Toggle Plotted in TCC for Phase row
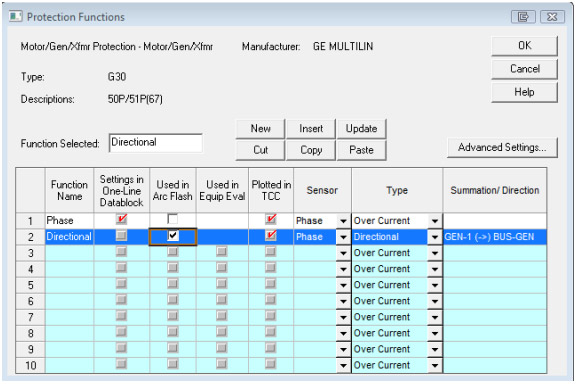The width and height of the screenshot is (579, 384). tap(271, 219)
